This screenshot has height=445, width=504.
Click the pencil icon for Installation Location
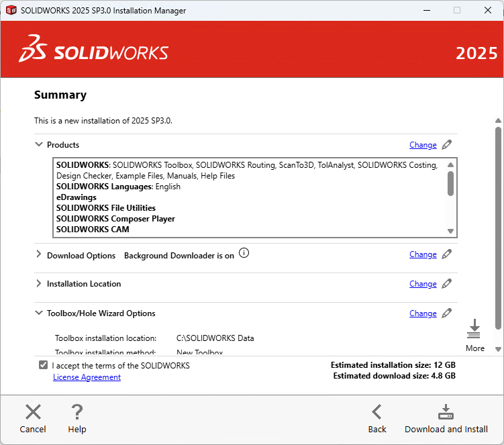(447, 284)
